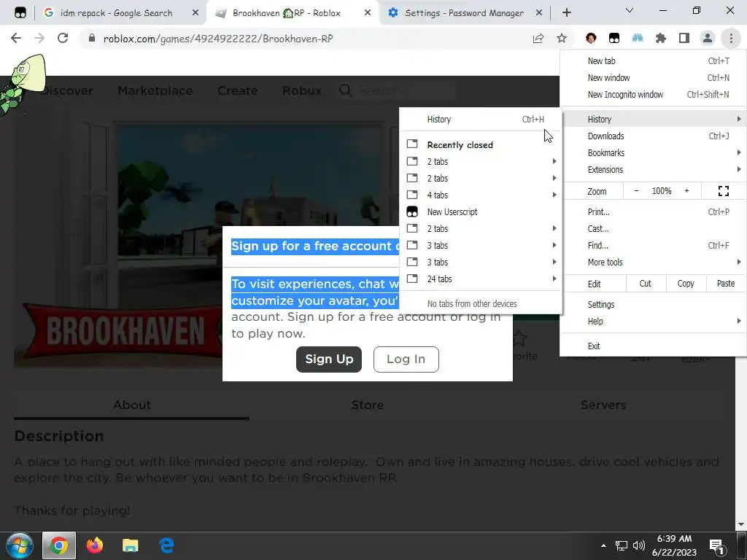The width and height of the screenshot is (747, 560).
Task: Click the lock site info icon
Action: [x=92, y=38]
